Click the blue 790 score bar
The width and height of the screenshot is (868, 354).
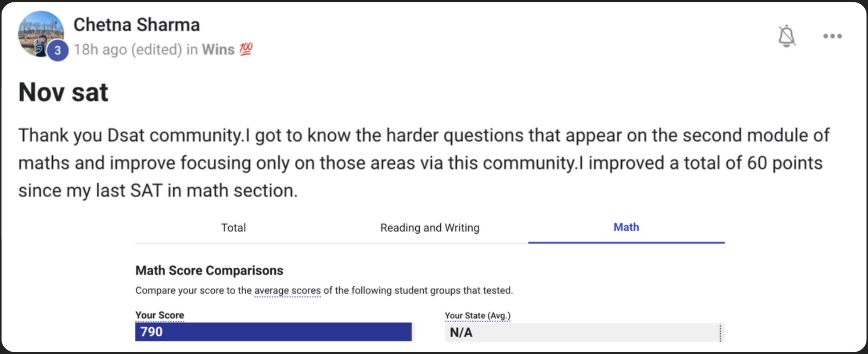[x=273, y=332]
